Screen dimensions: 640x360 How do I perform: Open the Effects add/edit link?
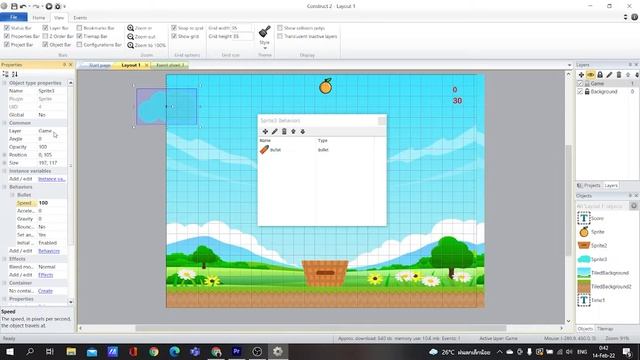46,275
